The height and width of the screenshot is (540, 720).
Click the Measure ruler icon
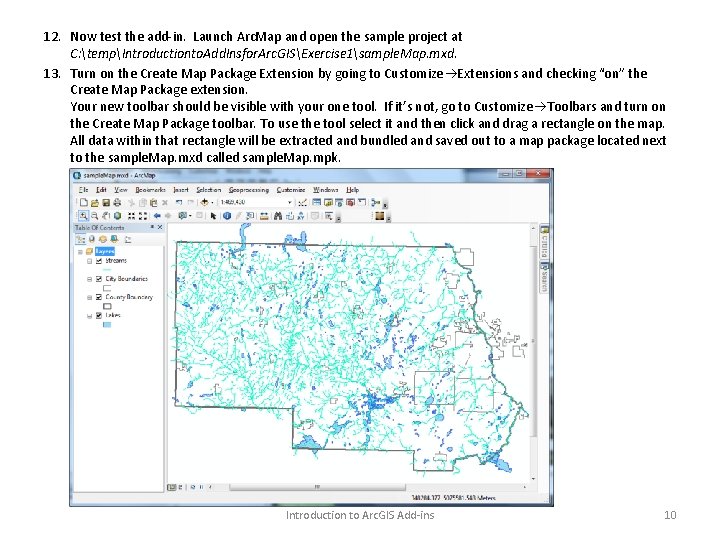[264, 216]
